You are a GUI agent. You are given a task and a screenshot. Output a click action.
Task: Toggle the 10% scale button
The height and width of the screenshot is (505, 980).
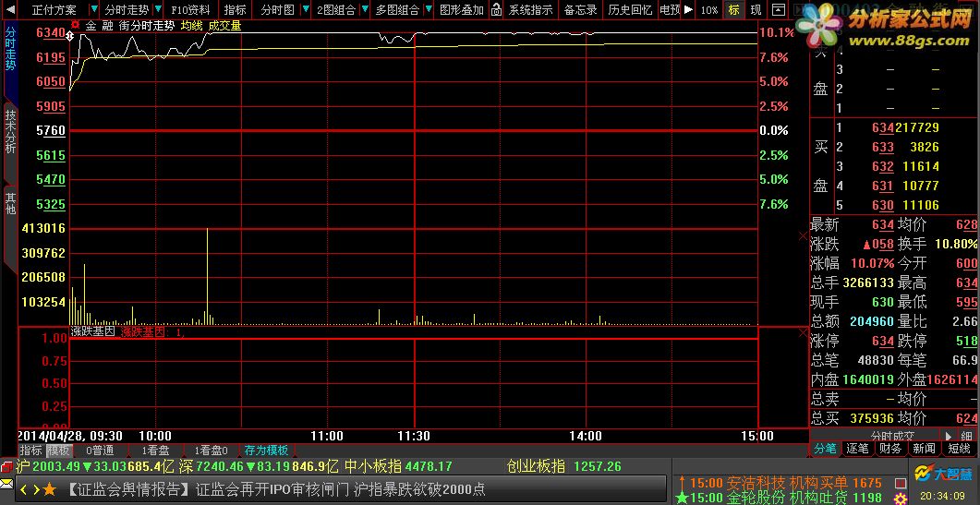708,9
